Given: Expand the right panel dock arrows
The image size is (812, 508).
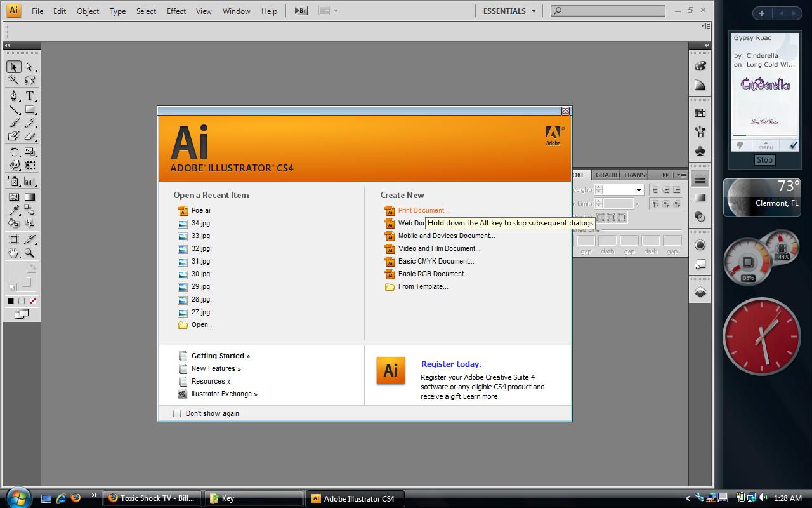Looking at the screenshot, I should coord(707,45).
